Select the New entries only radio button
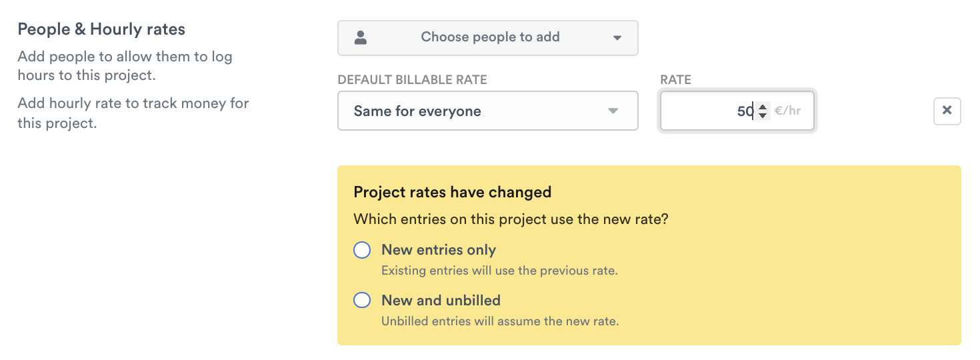 pos(362,250)
